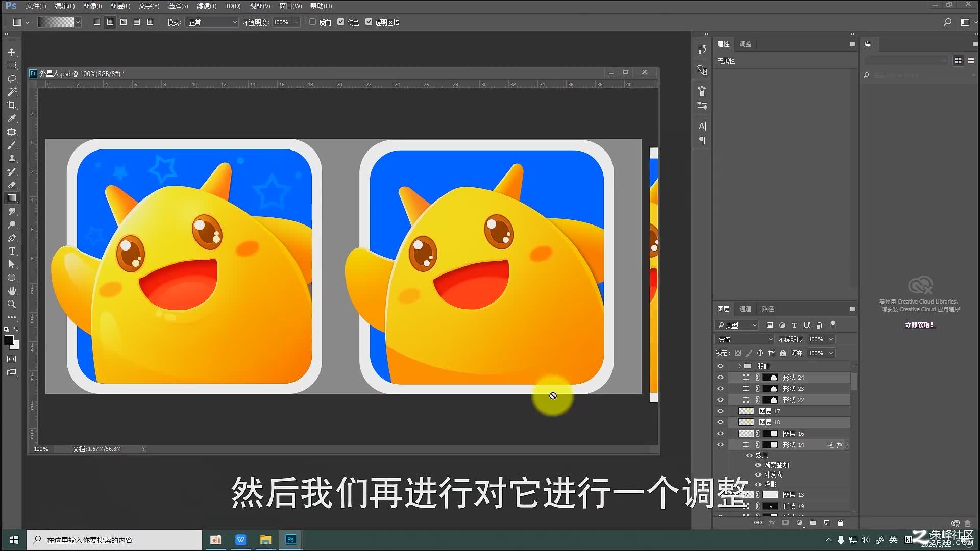
Task: Toggle the 透明区域 checkbox
Action: pyautogui.click(x=369, y=22)
